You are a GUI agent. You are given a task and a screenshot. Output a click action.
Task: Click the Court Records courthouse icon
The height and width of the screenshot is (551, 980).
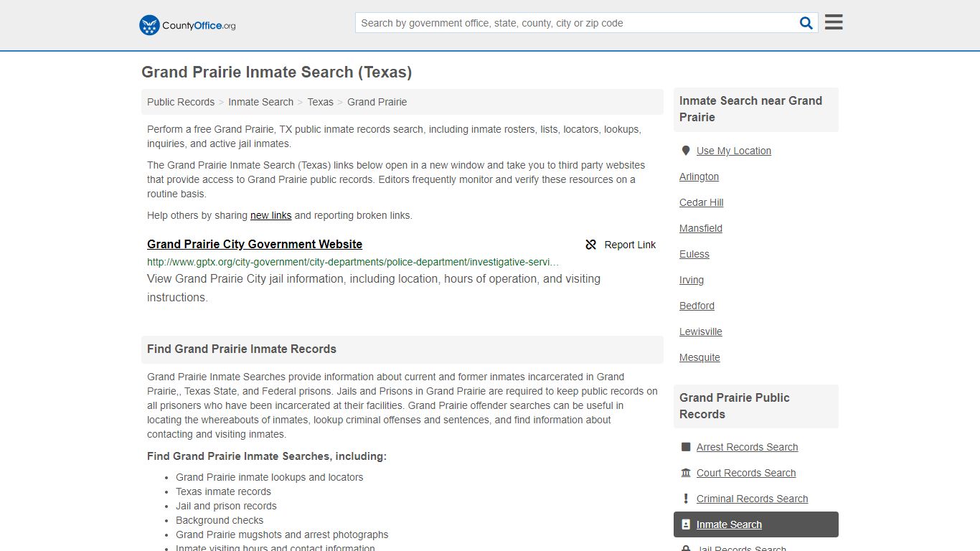click(685, 473)
